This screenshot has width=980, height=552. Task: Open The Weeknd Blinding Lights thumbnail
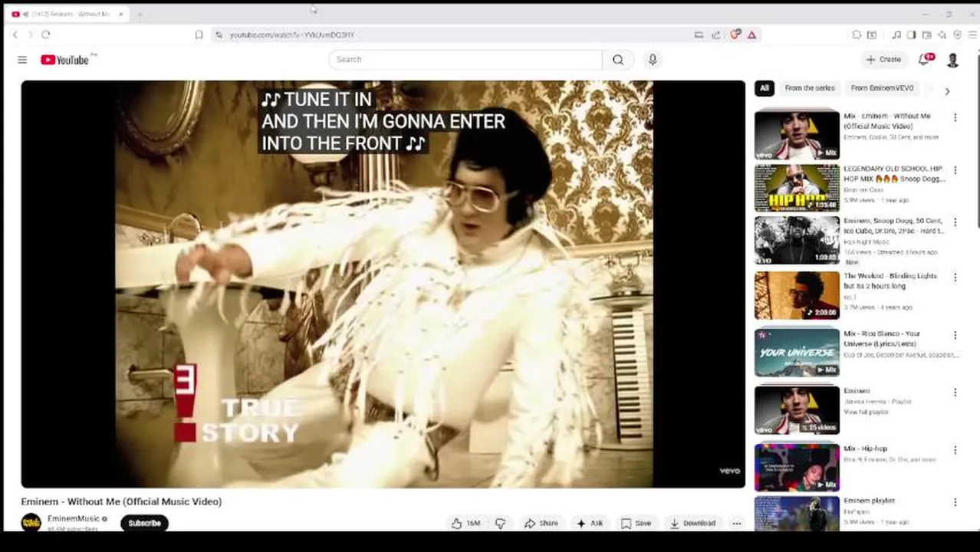(x=797, y=295)
